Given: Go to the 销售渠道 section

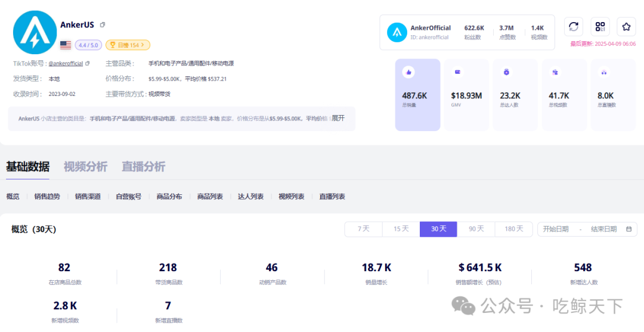Looking at the screenshot, I should coord(88,197).
